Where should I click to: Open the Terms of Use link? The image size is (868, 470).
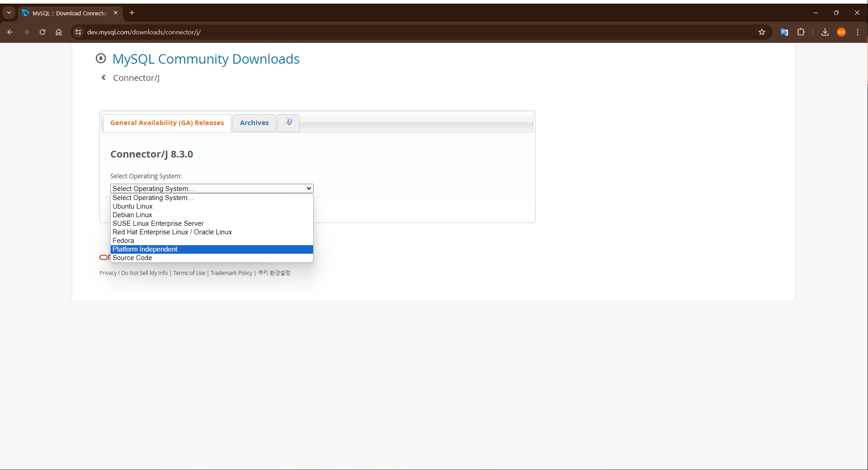(x=189, y=273)
